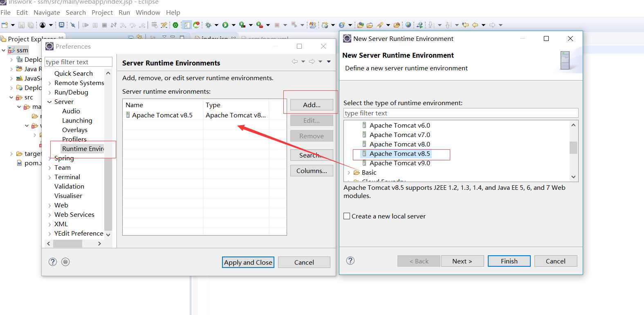This screenshot has width=644, height=315.
Task: Click the Preferences dialog help question icon
Action: (x=53, y=262)
